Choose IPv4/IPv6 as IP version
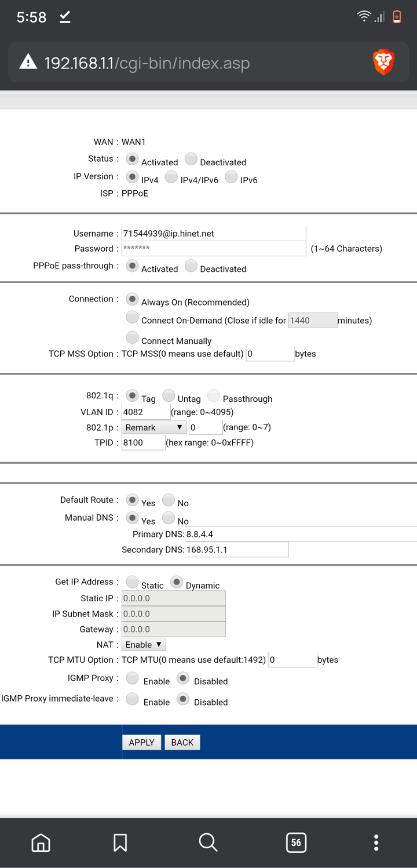 tap(171, 176)
